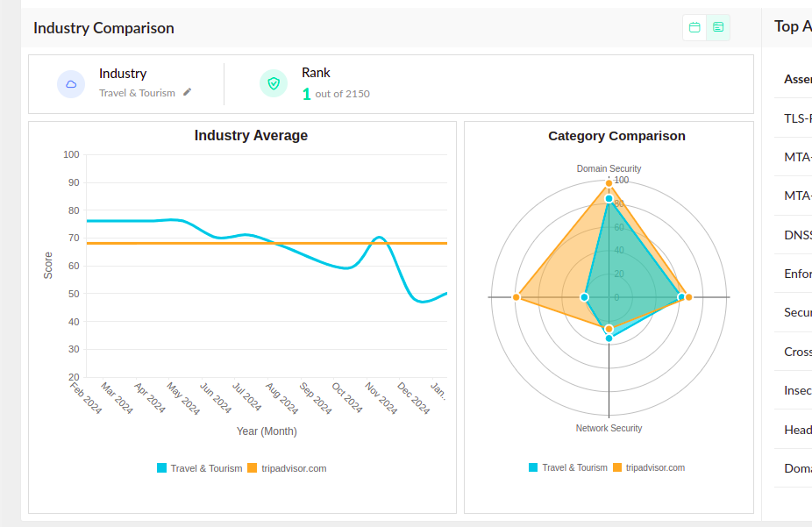Click blue Network Security point on radar chart
Viewport: 812px width, 527px height.
click(x=609, y=338)
